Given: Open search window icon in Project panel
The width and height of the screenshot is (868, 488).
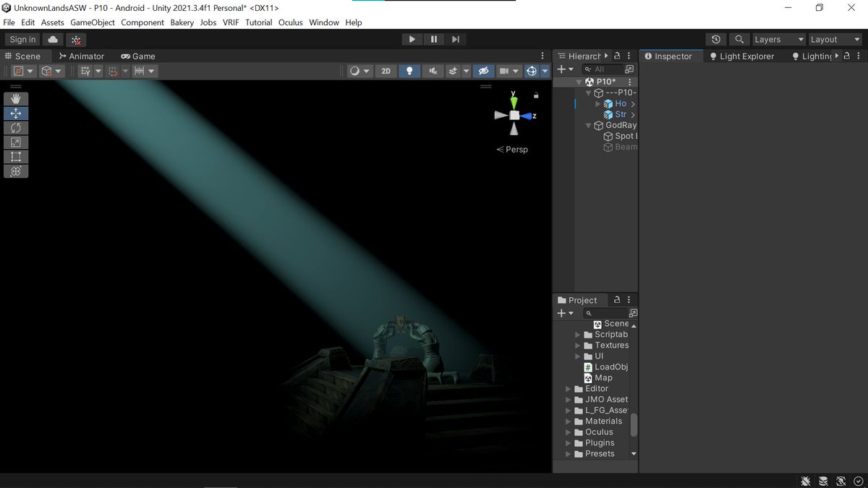Looking at the screenshot, I should (x=633, y=313).
